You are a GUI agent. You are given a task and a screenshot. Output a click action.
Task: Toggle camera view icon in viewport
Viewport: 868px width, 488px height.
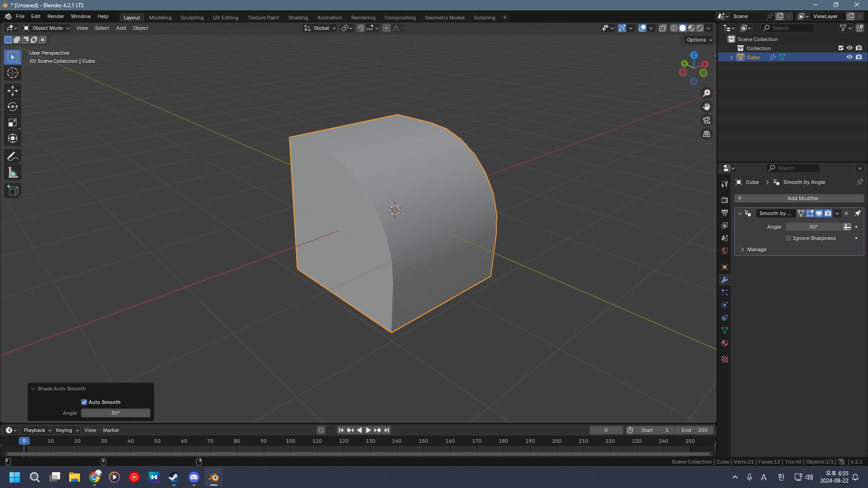pyautogui.click(x=707, y=120)
